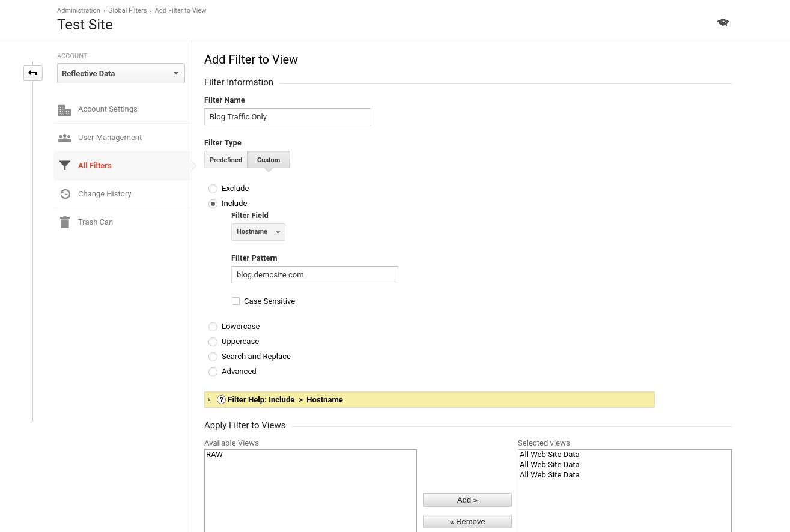The height and width of the screenshot is (532, 790).
Task: Open the Hostname filter field dropdown
Action: tap(258, 232)
